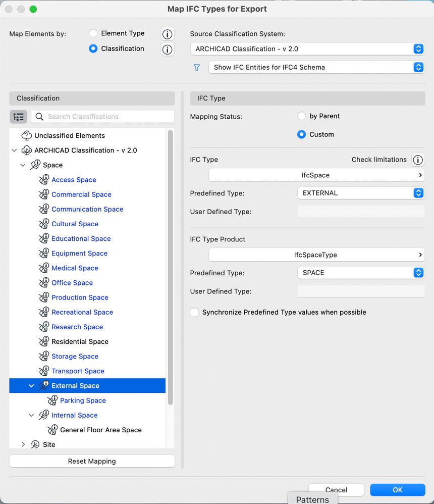Click the Parking Space row icon
The height and width of the screenshot is (504, 434).
coord(52,400)
